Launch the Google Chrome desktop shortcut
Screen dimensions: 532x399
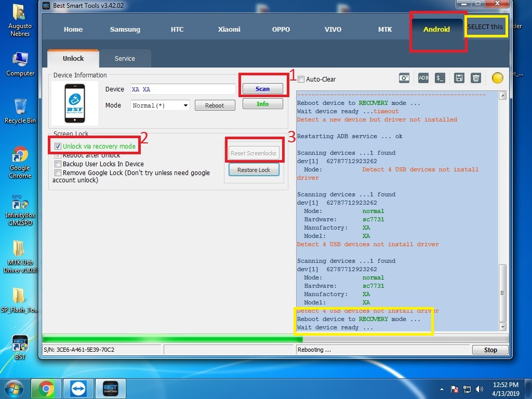(20, 162)
